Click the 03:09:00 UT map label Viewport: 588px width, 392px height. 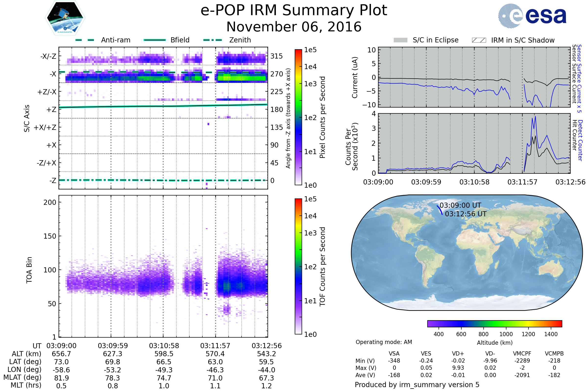point(460,205)
